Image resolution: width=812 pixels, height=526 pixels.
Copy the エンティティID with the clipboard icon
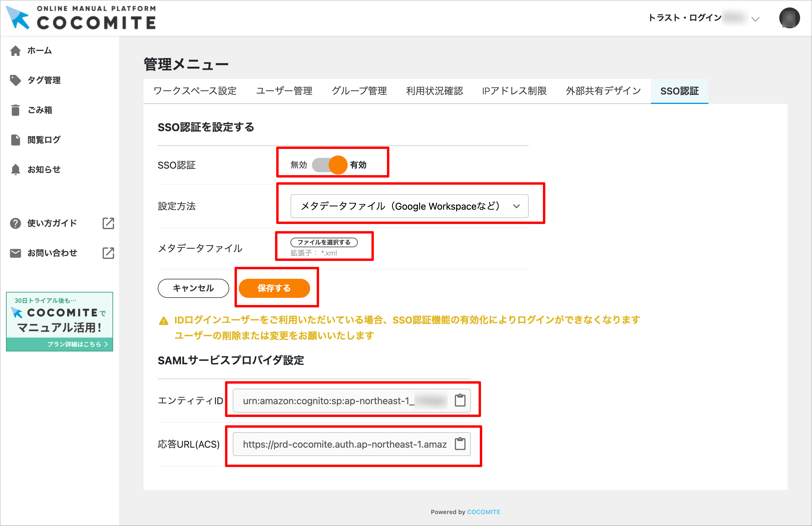click(460, 400)
